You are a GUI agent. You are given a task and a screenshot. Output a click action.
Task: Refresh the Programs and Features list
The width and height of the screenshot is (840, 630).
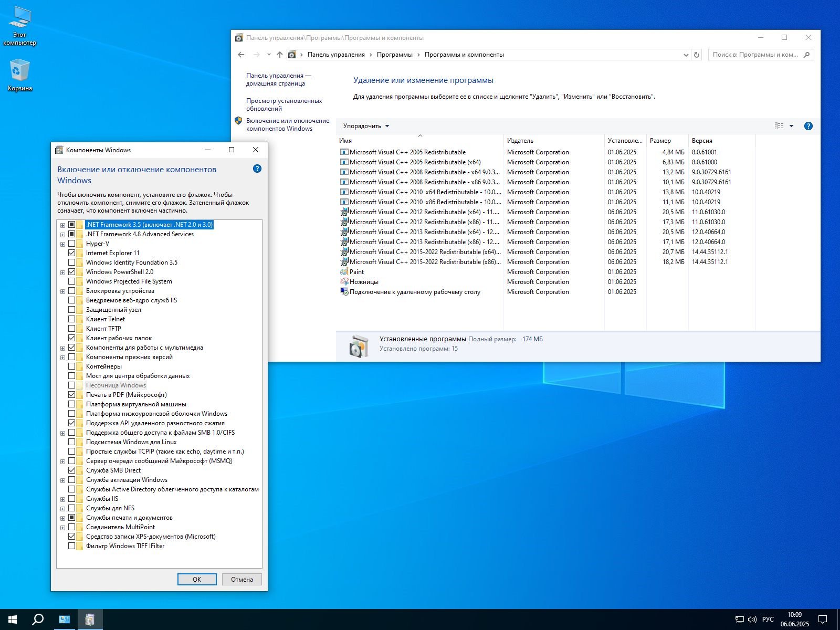(697, 55)
